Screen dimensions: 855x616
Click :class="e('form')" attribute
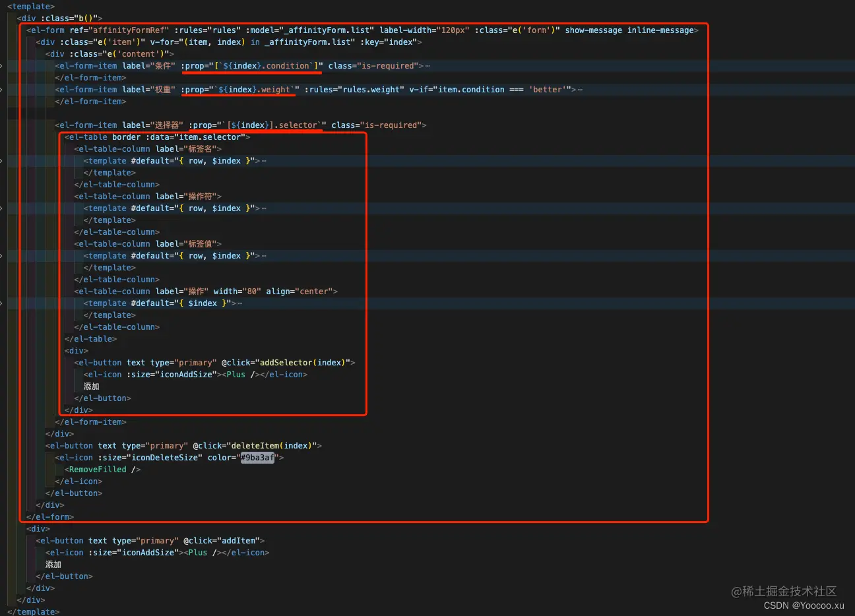(517, 30)
